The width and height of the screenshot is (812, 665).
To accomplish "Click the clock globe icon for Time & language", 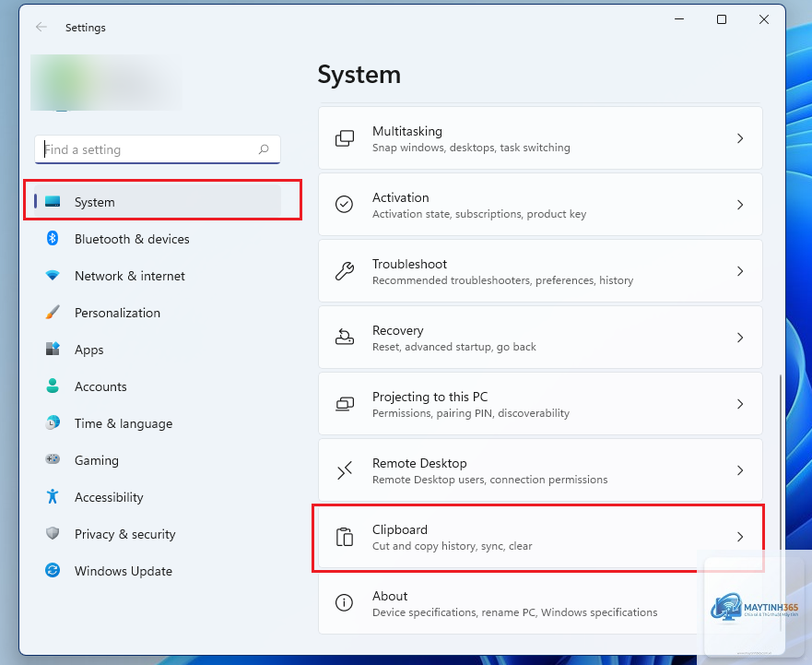I will pyautogui.click(x=53, y=422).
